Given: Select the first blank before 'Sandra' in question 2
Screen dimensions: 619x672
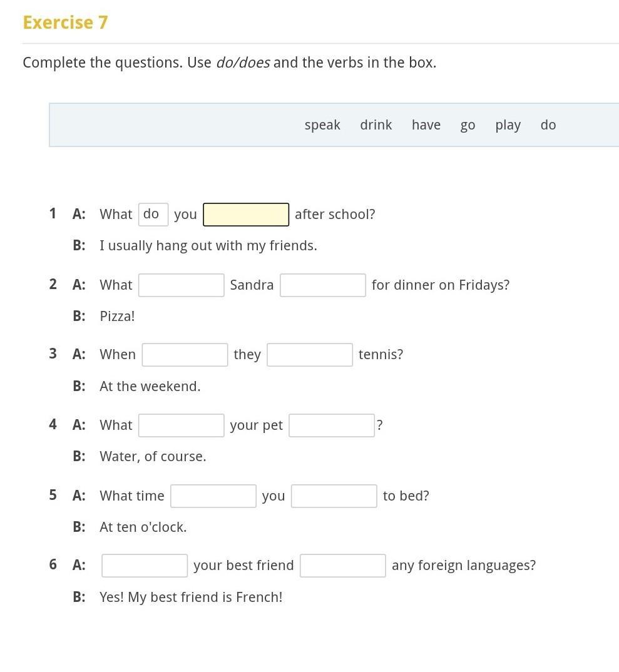Looking at the screenshot, I should point(181,285).
